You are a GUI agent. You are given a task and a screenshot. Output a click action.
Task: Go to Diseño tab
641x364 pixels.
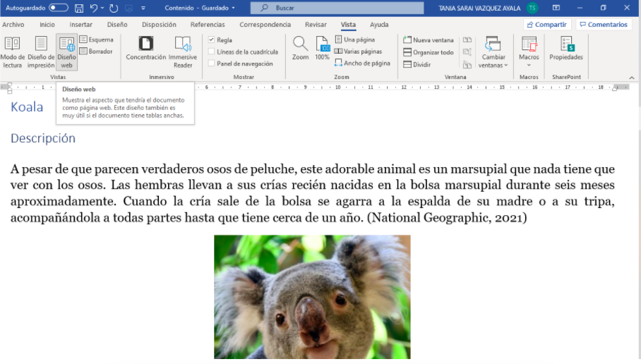(117, 25)
